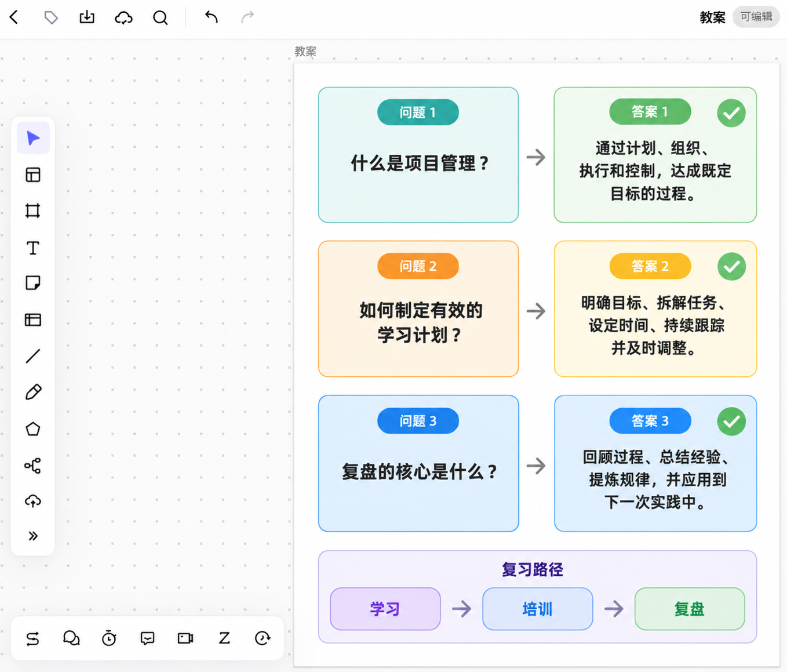Viewport: 787px width, 672px height.
Task: Click the text 什么是项目管理？
Action: (420, 164)
